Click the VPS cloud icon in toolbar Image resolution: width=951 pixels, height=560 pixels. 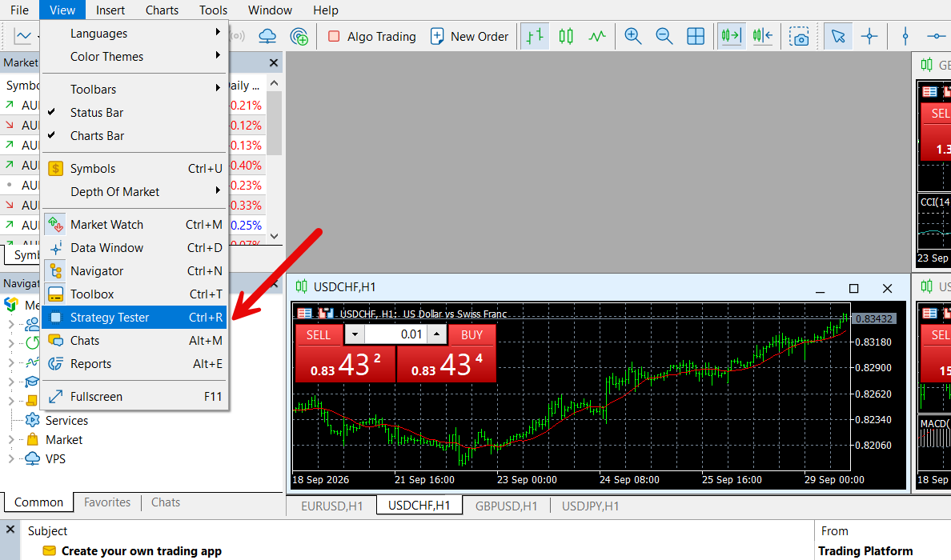pyautogui.click(x=267, y=36)
